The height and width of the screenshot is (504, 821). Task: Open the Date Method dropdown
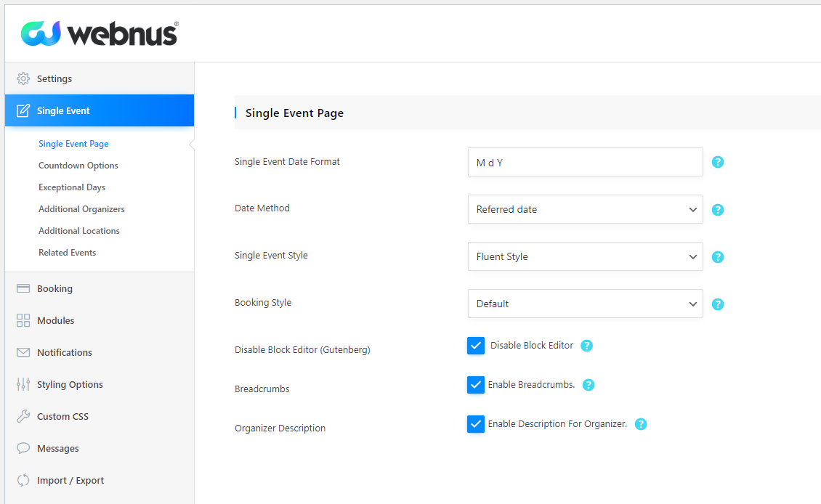(x=585, y=209)
